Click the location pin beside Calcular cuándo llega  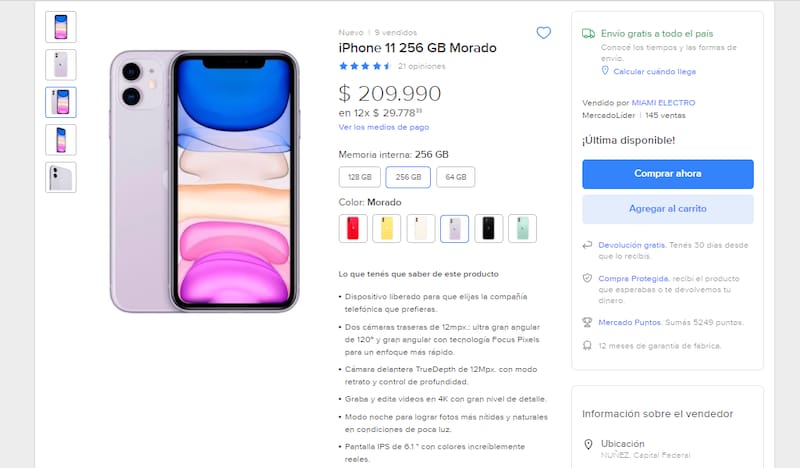(x=604, y=71)
